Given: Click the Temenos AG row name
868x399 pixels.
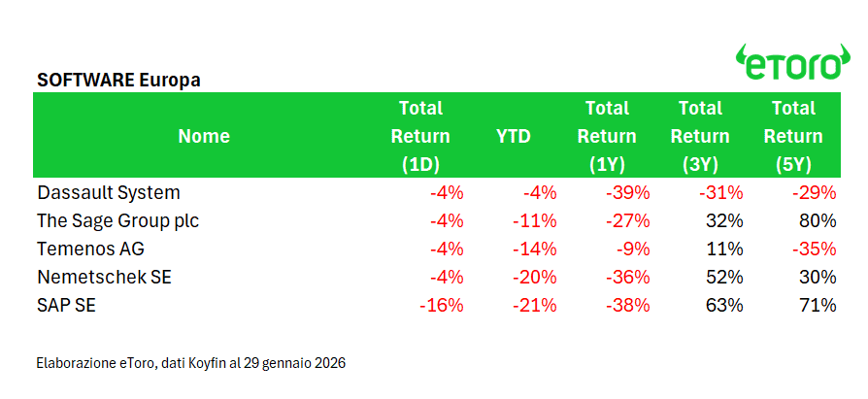Looking at the screenshot, I should [x=89, y=249].
